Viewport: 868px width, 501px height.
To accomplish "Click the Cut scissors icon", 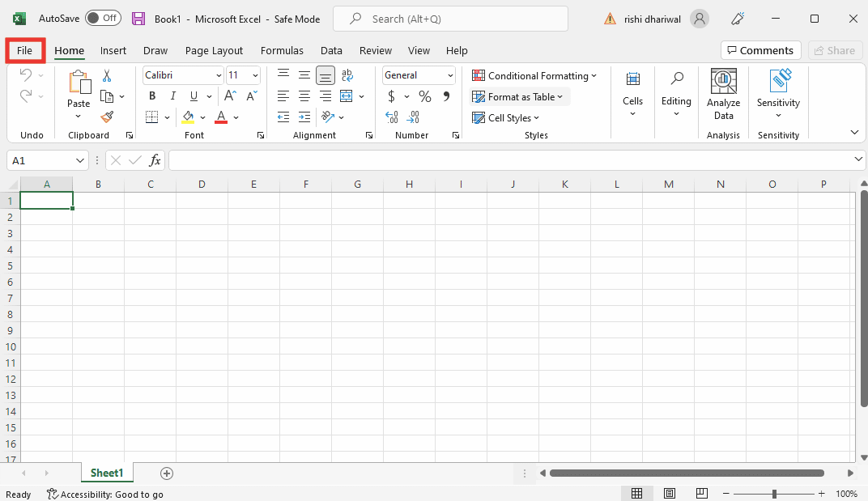I will 106,75.
